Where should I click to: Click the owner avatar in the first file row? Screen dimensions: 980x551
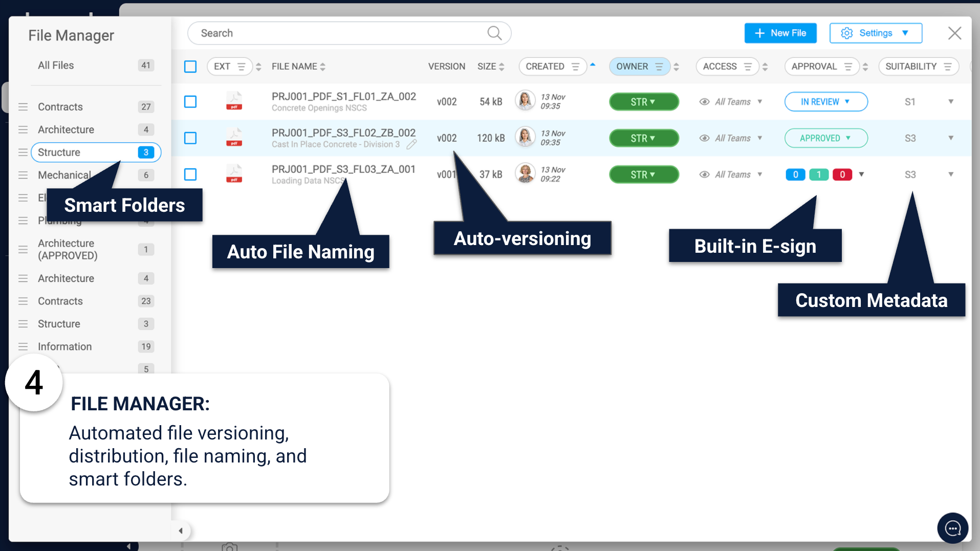tap(525, 101)
